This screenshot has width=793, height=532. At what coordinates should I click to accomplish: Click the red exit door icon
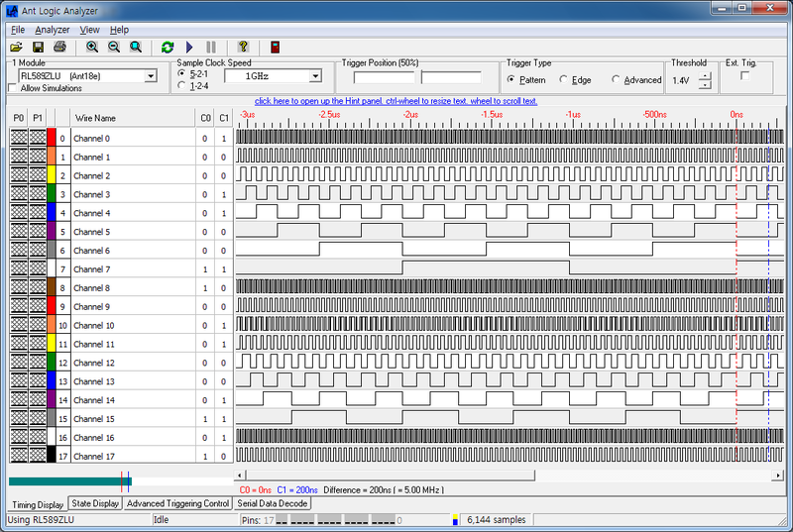[x=275, y=47]
